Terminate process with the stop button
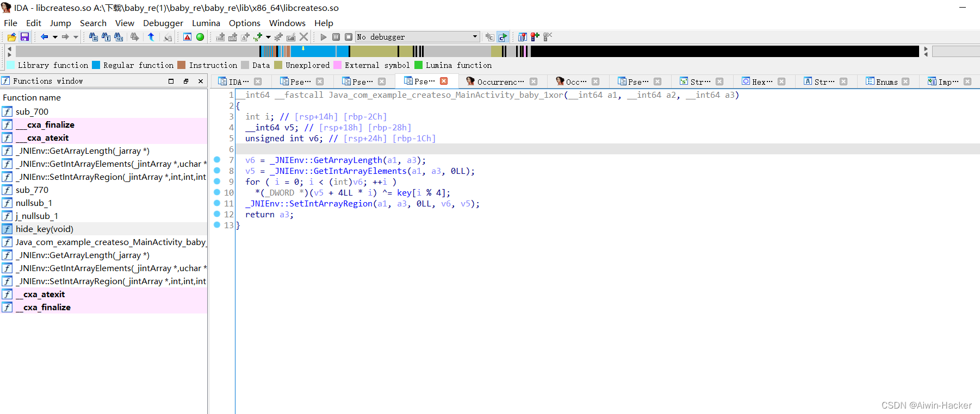 point(349,37)
